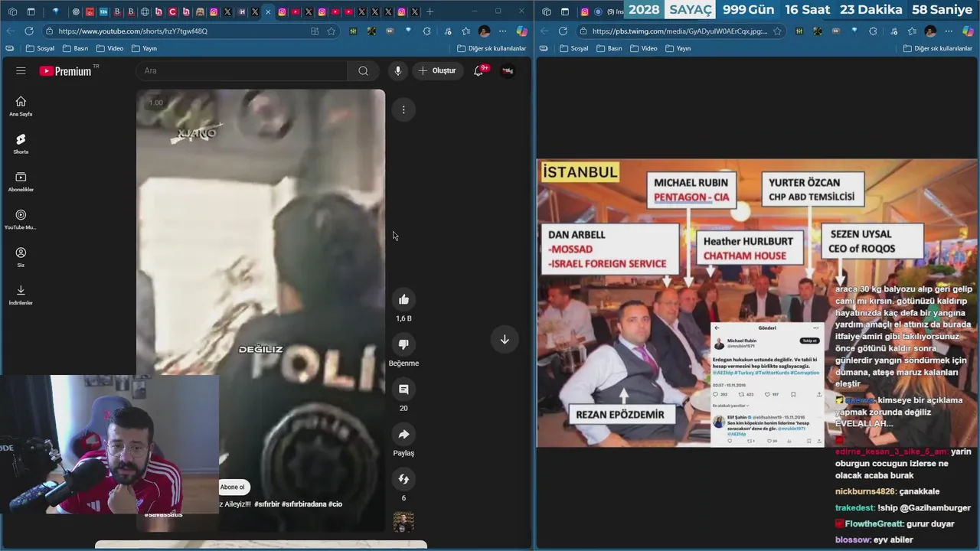The image size is (980, 551).
Task: Open split screen icon in YouTube address bar
Action: (x=315, y=31)
